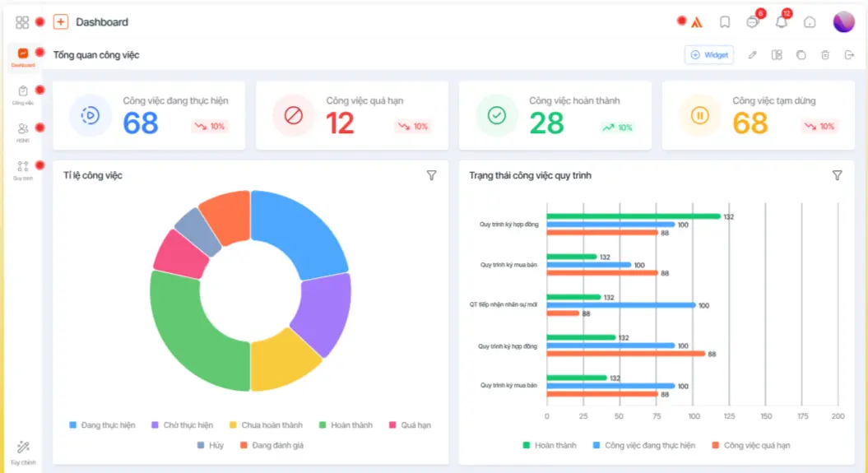The width and height of the screenshot is (868, 473).
Task: Open Tùy chỉnh customization at sidebar bottom
Action: (23, 452)
